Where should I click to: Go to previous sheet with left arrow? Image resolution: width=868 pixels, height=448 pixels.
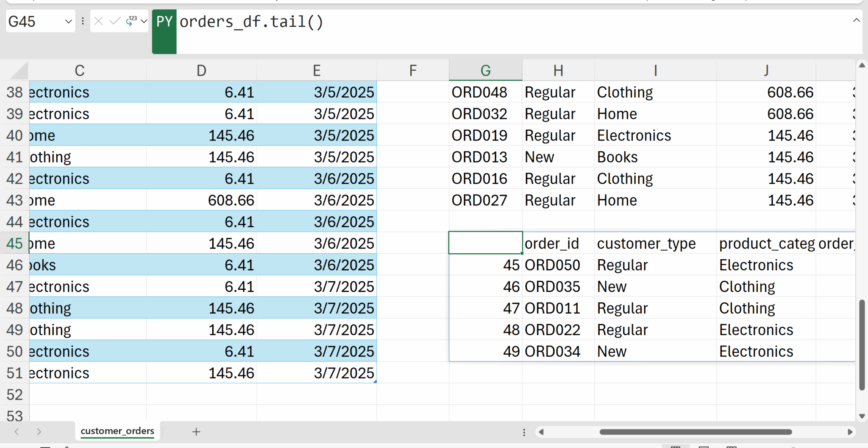(x=17, y=432)
